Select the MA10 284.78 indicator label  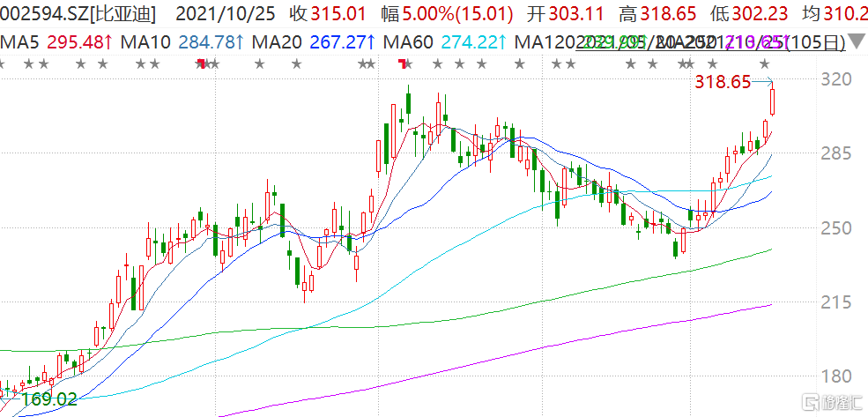(x=183, y=41)
